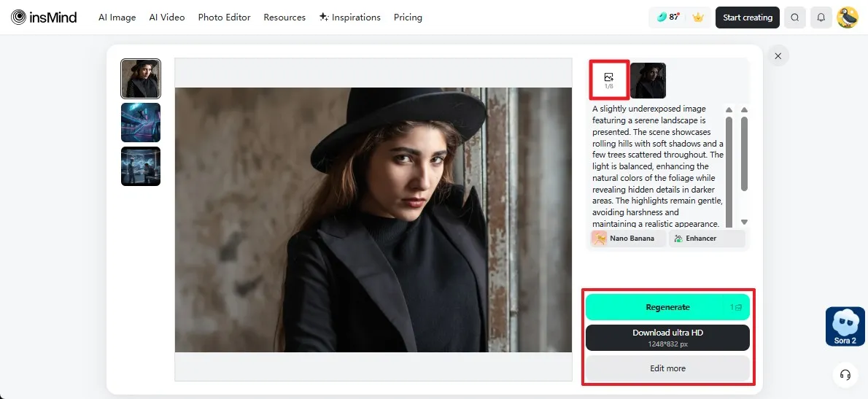This screenshot has height=399, width=868.
Task: Click Download ultra HD button
Action: pos(667,337)
